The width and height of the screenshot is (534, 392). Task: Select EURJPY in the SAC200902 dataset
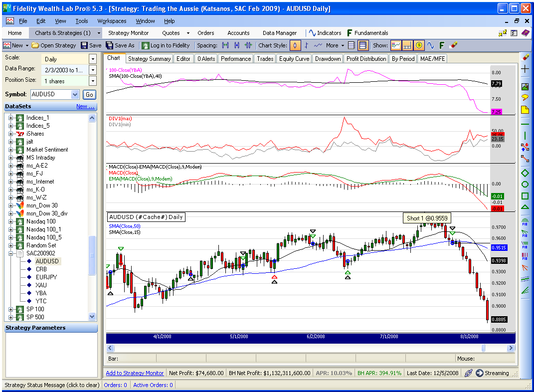(x=46, y=277)
